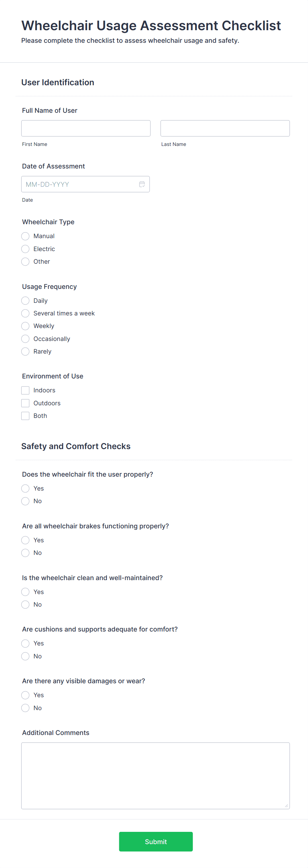Select Yes for wheelchair fit question
308x868 pixels.
coord(25,488)
